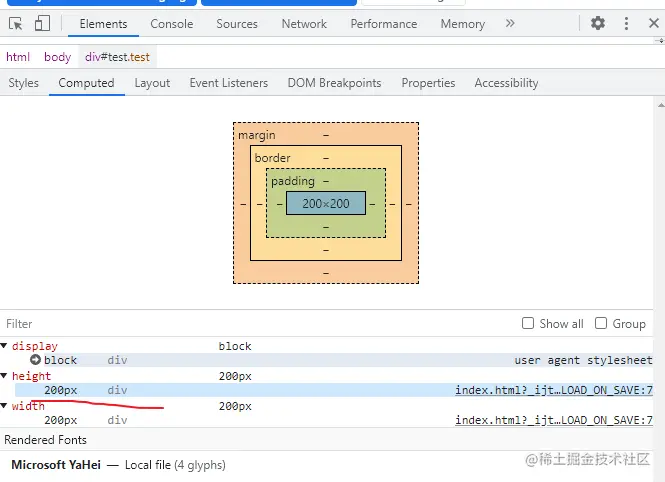Enable the Show all checkbox
Viewport: 665px width, 482px height.
coord(528,323)
